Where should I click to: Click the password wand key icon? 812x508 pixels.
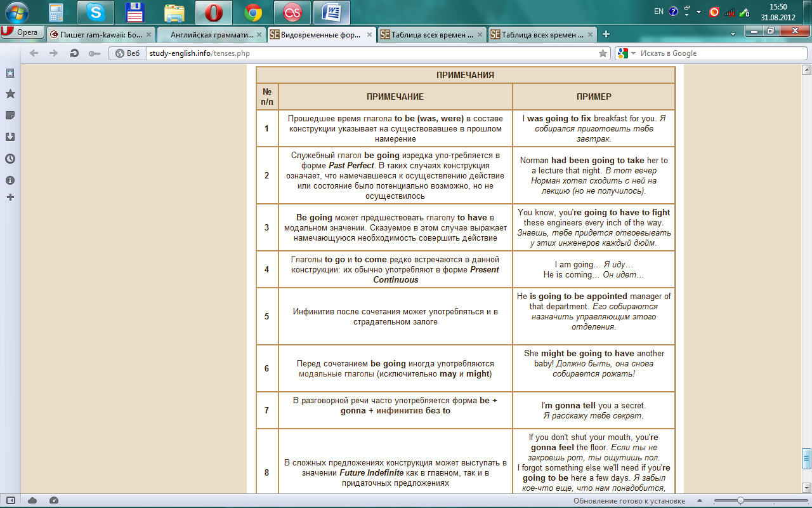[x=95, y=53]
